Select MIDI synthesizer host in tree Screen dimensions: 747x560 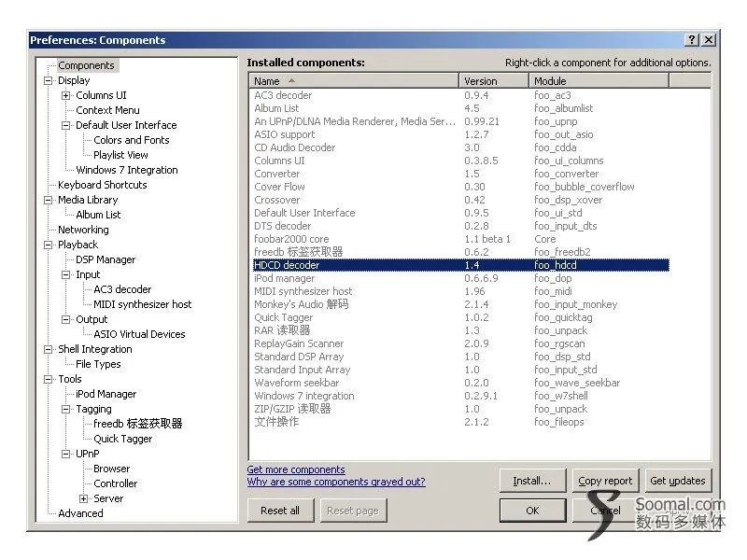(143, 304)
